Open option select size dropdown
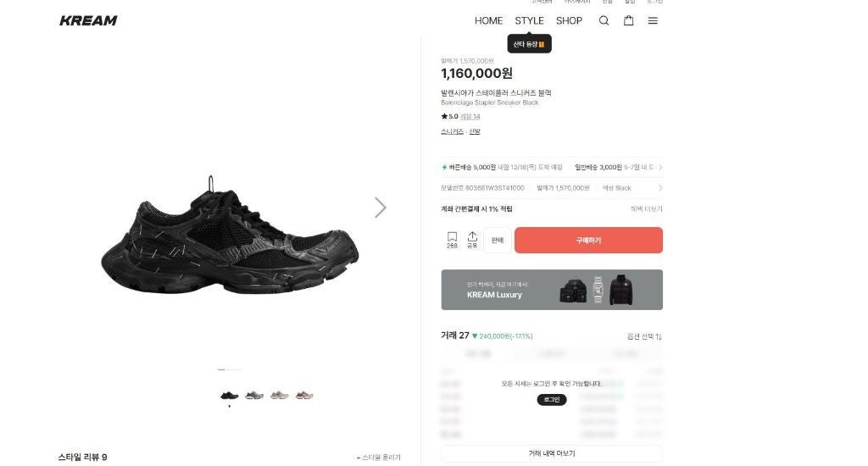 pyautogui.click(x=644, y=336)
